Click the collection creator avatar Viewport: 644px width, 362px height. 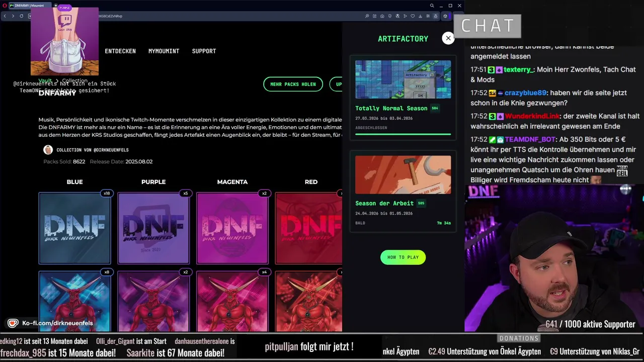[48, 150]
